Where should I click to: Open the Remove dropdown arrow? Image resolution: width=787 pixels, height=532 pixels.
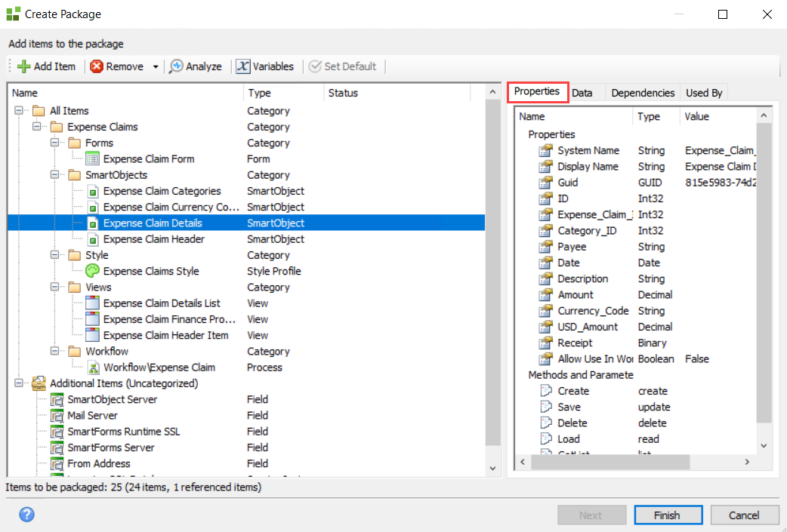156,66
